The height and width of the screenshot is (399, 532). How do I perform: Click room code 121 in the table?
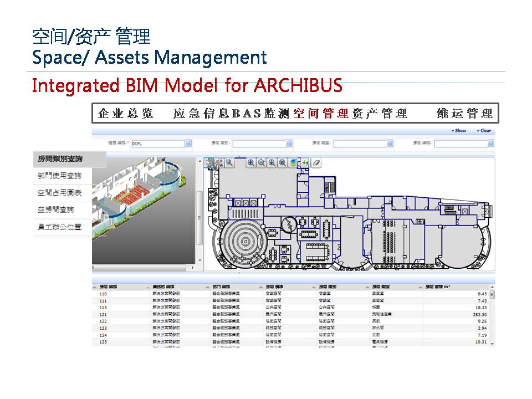point(103,315)
